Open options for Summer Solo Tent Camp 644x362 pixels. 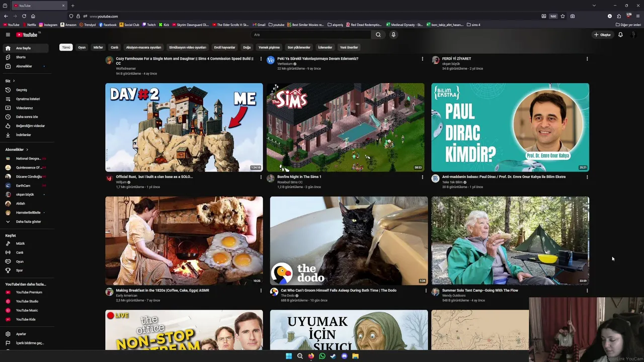587,291
